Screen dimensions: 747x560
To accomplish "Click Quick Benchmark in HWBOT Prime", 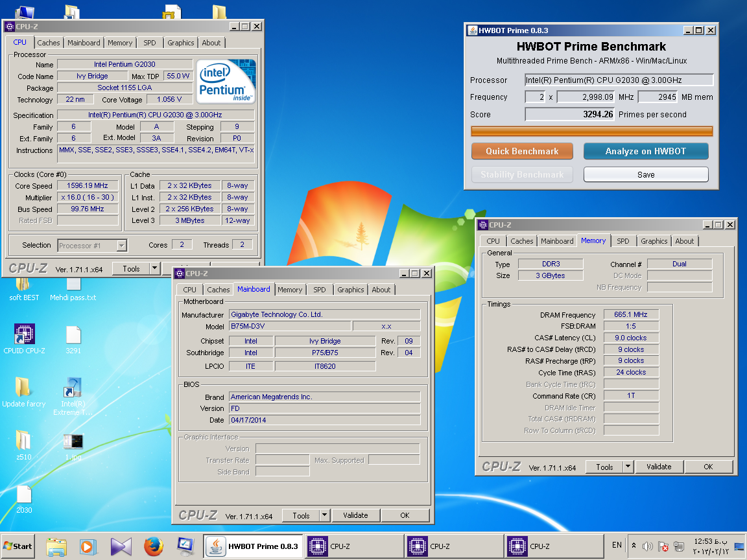I will pos(522,152).
